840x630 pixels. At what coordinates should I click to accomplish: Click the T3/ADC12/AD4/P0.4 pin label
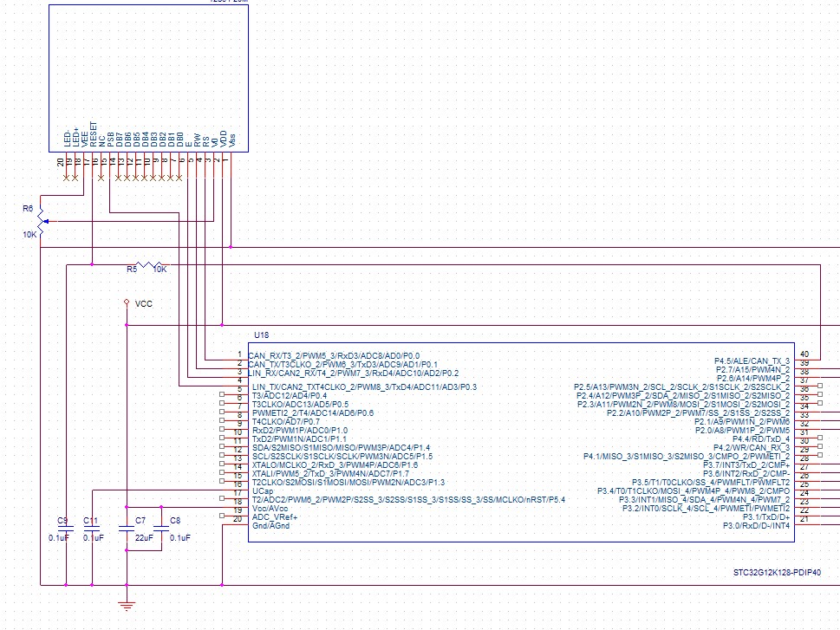290,395
